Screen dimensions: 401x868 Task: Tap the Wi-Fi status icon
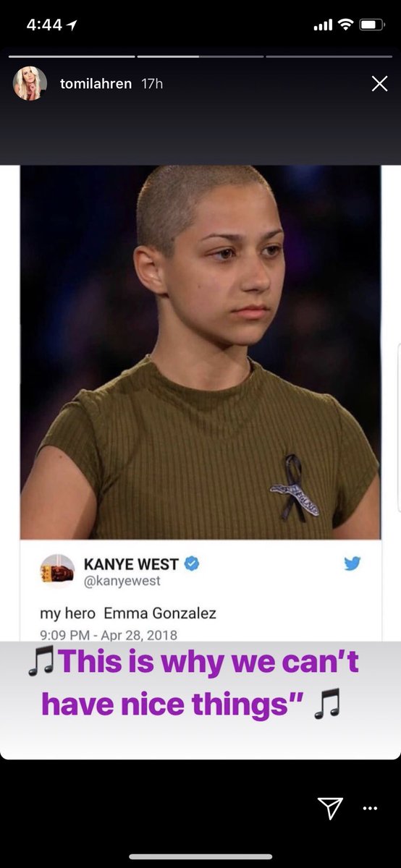pyautogui.click(x=345, y=25)
